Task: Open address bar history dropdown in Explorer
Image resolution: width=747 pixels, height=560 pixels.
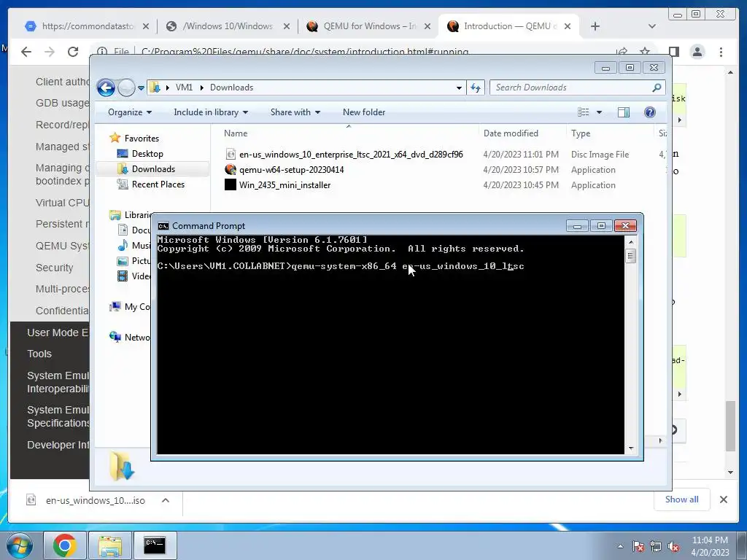Action: click(x=459, y=88)
